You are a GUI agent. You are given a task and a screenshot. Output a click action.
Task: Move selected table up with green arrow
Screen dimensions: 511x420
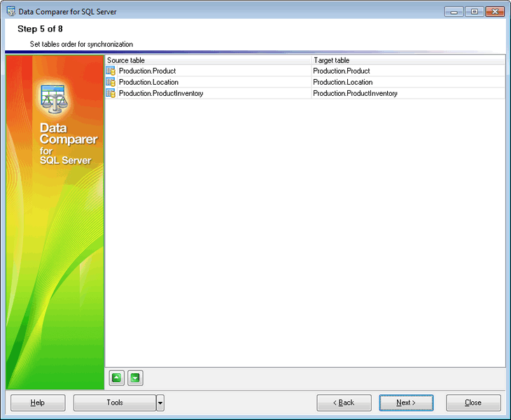(116, 378)
